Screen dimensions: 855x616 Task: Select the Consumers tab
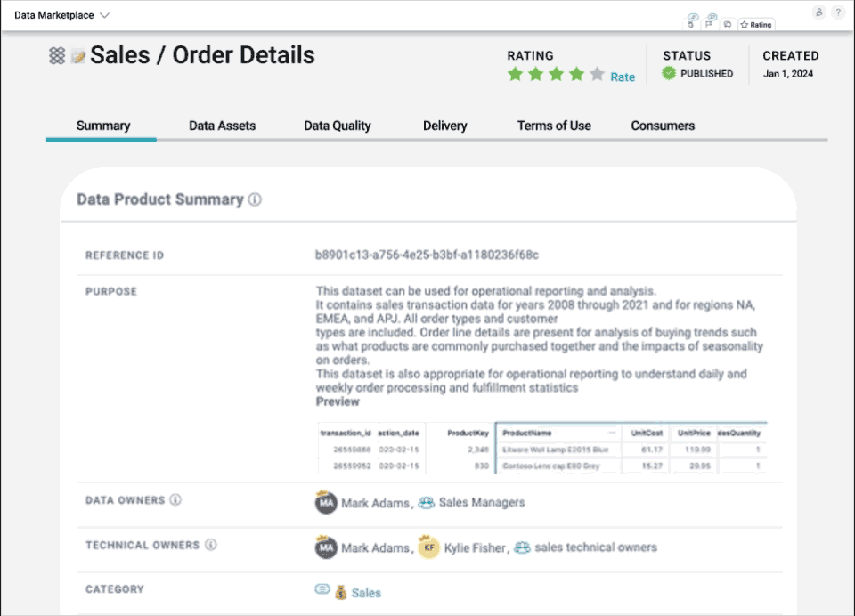click(x=663, y=126)
